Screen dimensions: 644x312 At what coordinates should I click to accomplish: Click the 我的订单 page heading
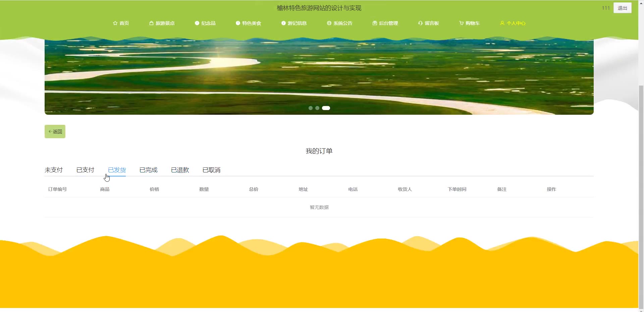319,151
